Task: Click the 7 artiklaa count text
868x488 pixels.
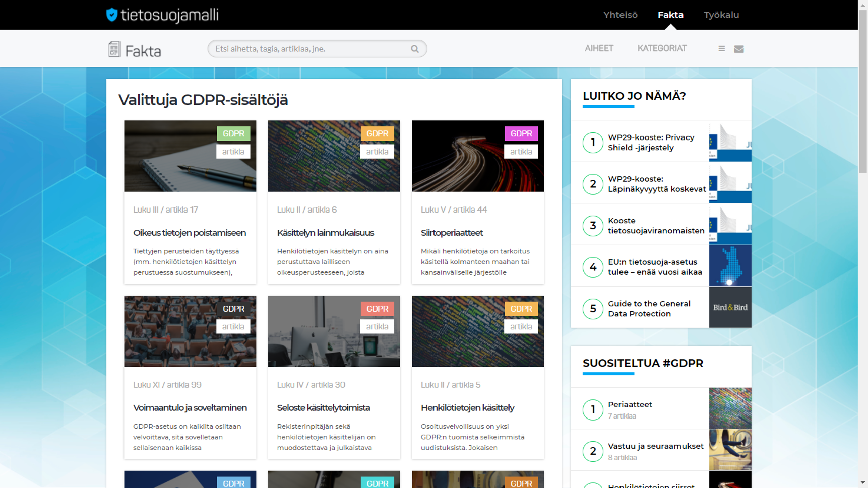Action: pyautogui.click(x=622, y=416)
